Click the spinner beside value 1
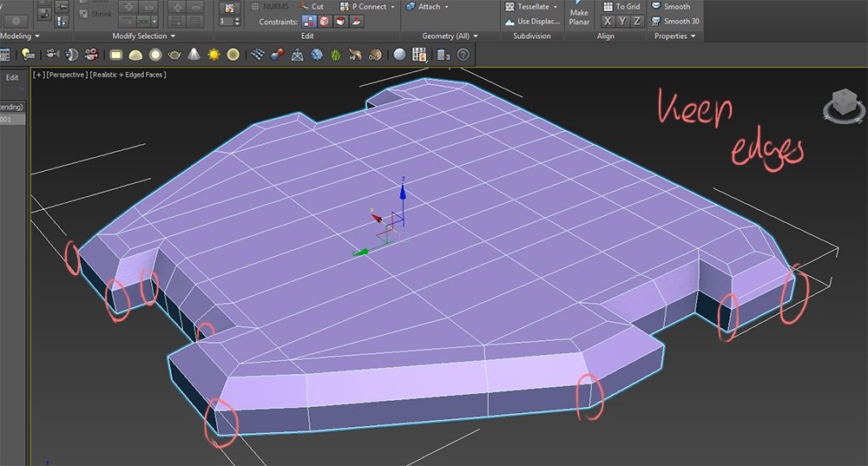868x466 pixels. (238, 22)
